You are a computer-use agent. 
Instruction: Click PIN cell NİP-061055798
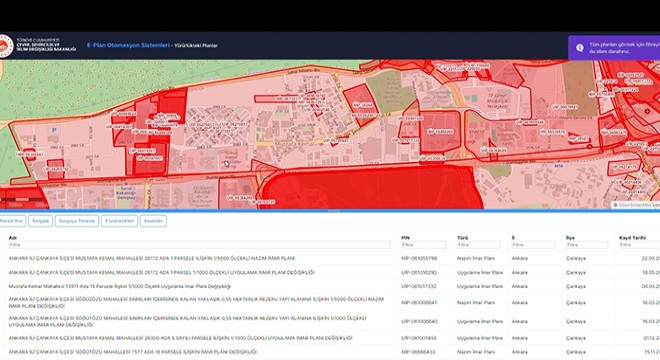419,258
